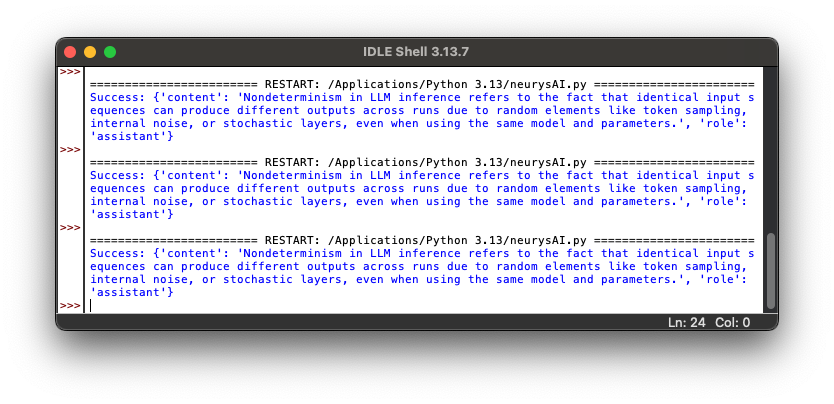Click the third >>> prompt marker
834x404 pixels.
click(x=69, y=228)
